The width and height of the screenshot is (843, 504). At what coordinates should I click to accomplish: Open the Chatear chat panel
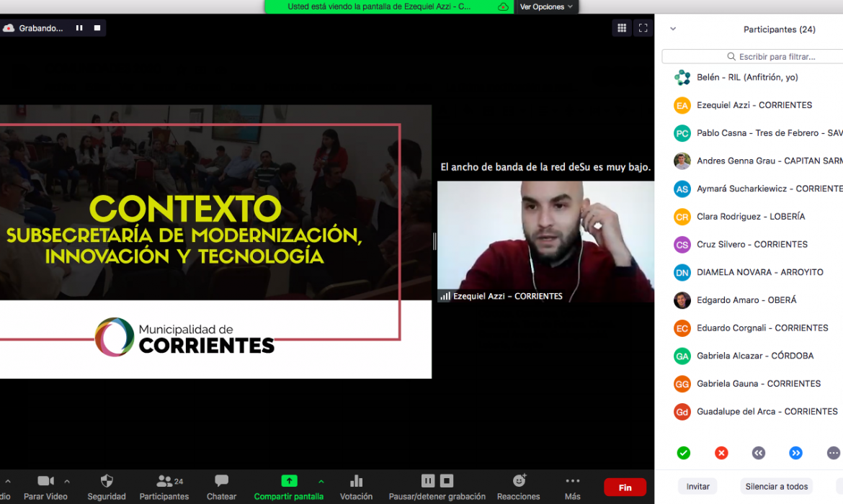[x=221, y=487]
